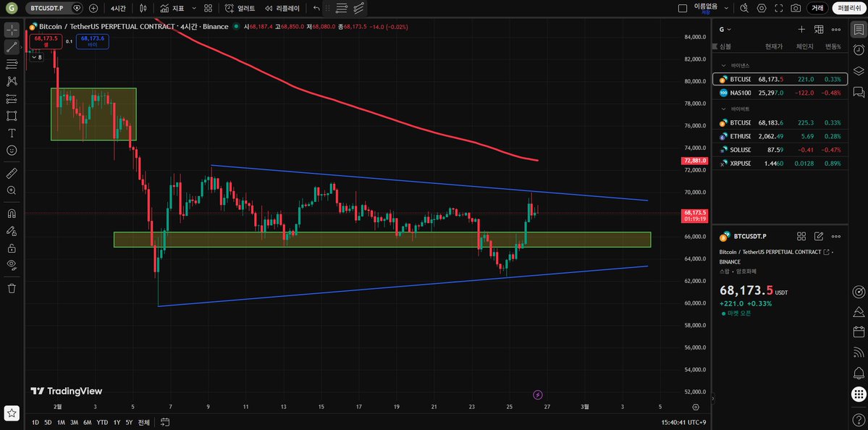The image size is (868, 430).
Task: Add symbol to compare with plus icon
Action: (x=93, y=8)
